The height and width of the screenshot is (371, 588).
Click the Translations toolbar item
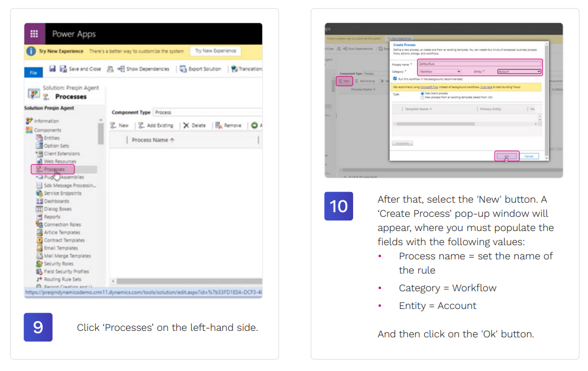coord(246,69)
